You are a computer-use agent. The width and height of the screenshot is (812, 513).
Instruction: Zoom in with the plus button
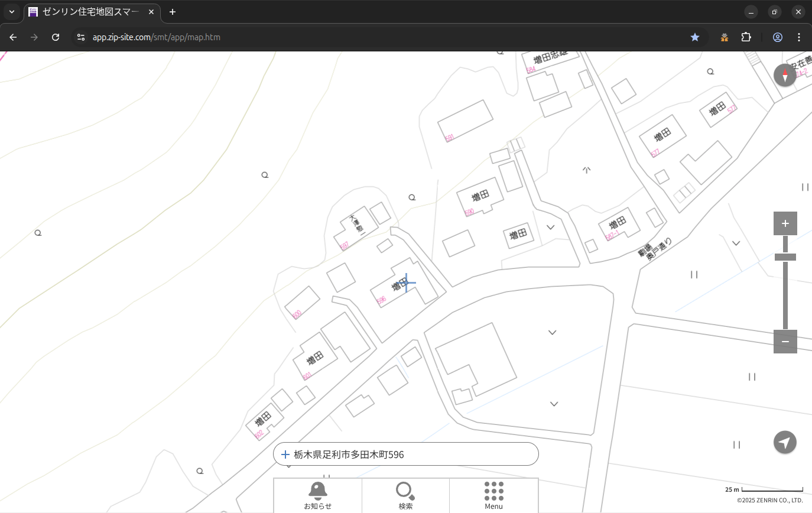(x=785, y=223)
